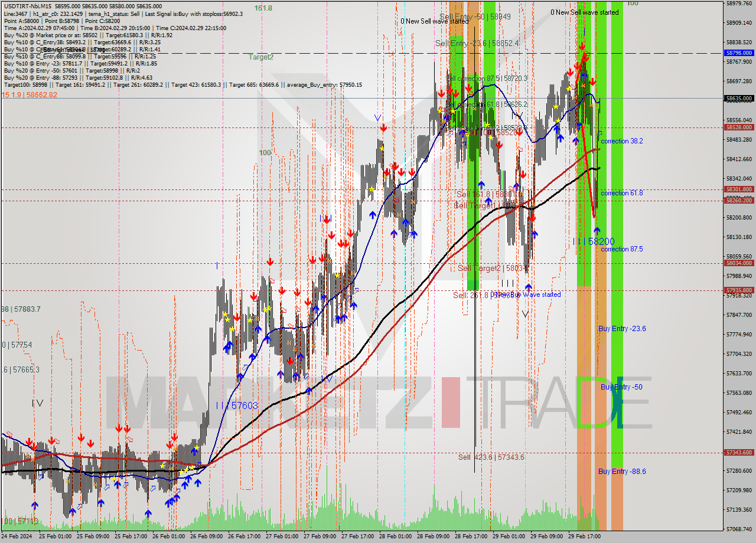Click the red 58301.800 price tag

pos(739,189)
